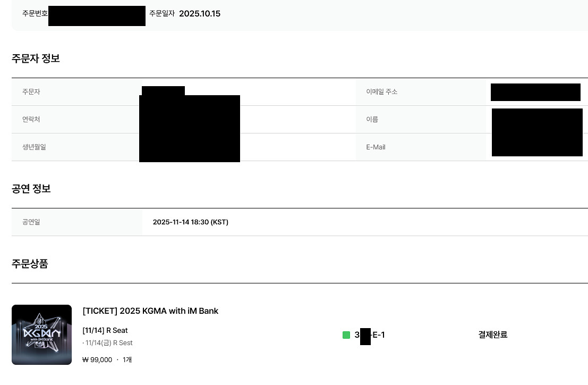The height and width of the screenshot is (385, 588).
Task: Click the 공연 정보 section heading
Action: [31, 189]
